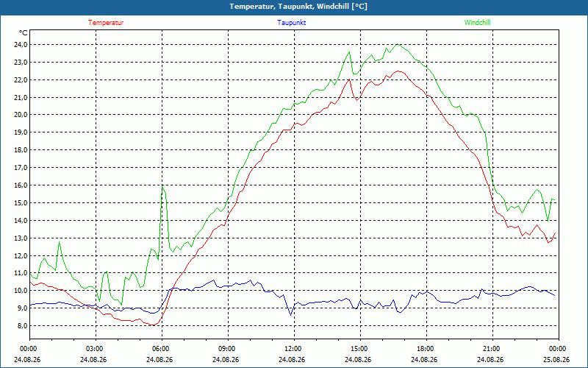588x368 pixels.
Task: Click the '13,0' y-axis value
Action: click(21, 238)
